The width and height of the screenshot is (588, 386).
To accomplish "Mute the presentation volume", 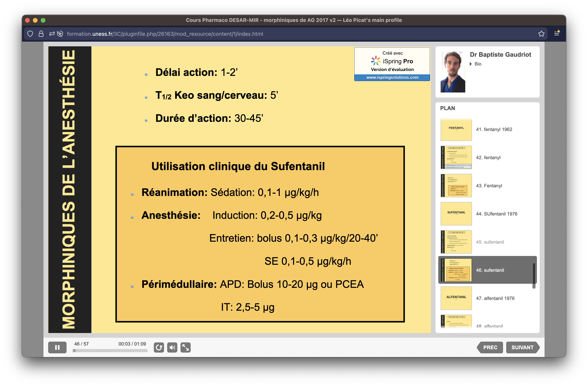I will pos(172,347).
